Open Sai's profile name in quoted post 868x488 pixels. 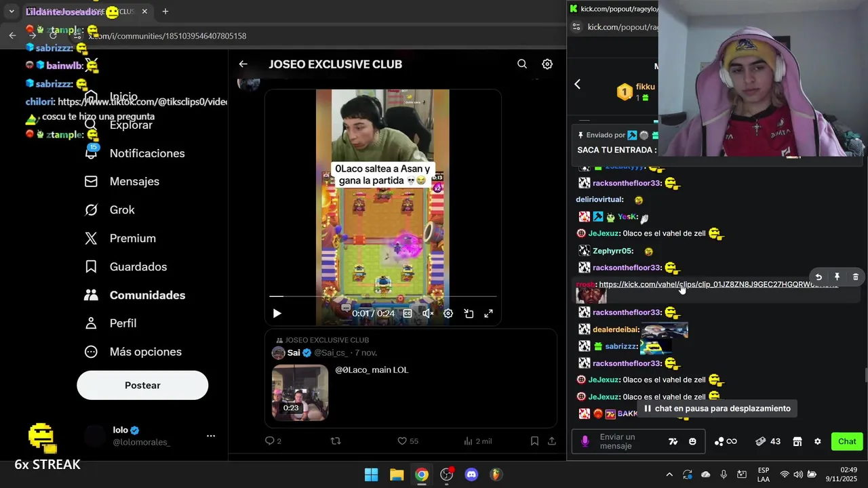[x=294, y=352]
